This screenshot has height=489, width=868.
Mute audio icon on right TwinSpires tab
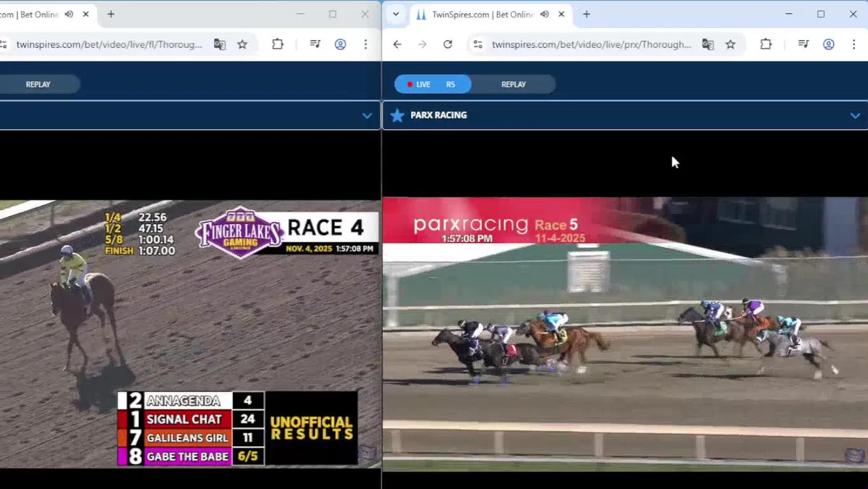[x=545, y=14]
